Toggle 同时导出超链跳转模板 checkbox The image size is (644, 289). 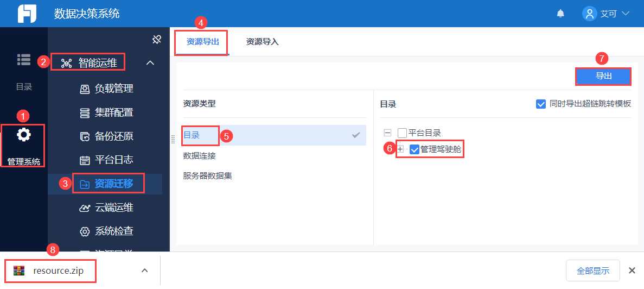click(x=541, y=104)
